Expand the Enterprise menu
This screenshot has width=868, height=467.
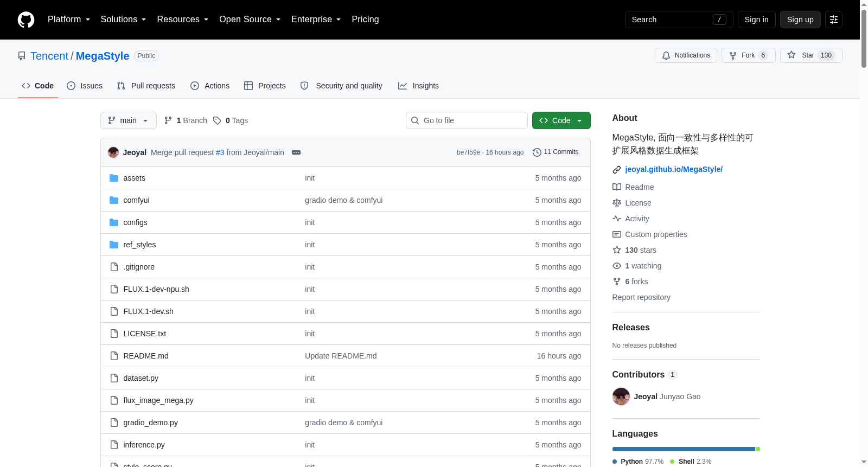pyautogui.click(x=316, y=20)
